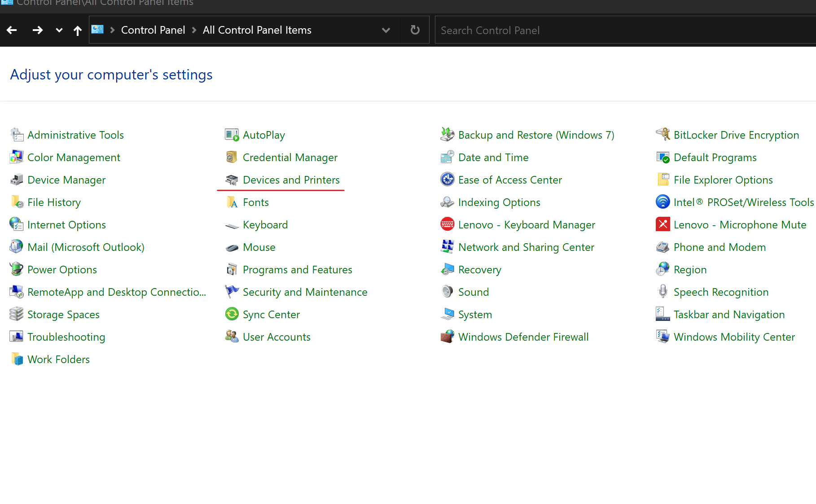Open Backup and Restore (Windows 7)
816x504 pixels.
536,135
